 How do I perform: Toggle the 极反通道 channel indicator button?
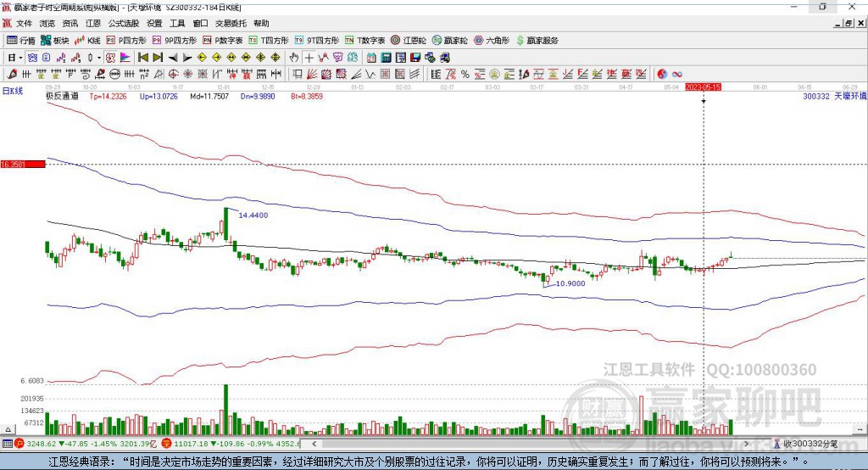pos(110,58)
